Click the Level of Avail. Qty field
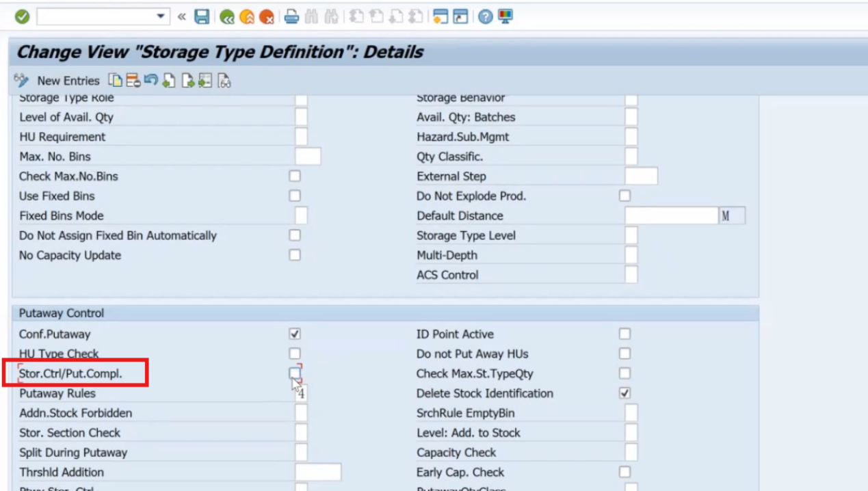The height and width of the screenshot is (491, 868). 301,117
